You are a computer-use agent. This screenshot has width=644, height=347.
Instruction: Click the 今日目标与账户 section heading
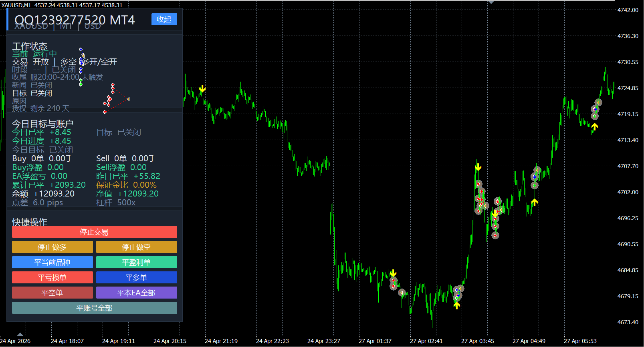tap(42, 124)
